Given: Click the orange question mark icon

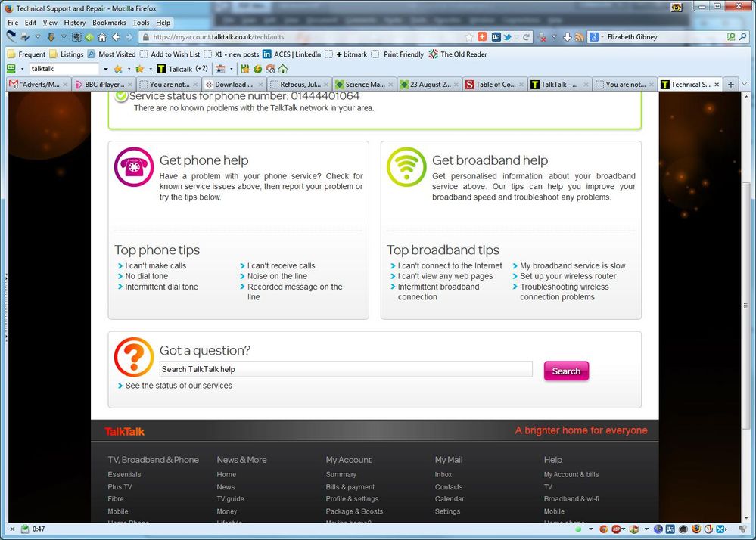Looking at the screenshot, I should tap(134, 357).
